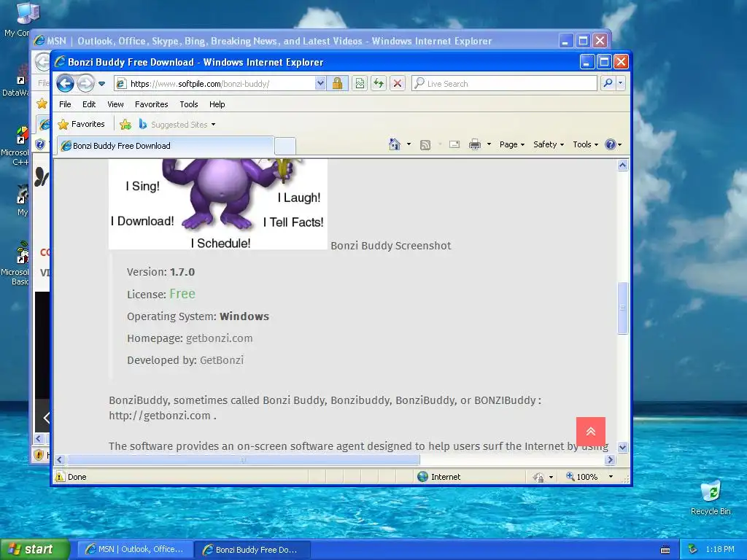Click the Internet zone globe in status bar

tap(422, 477)
